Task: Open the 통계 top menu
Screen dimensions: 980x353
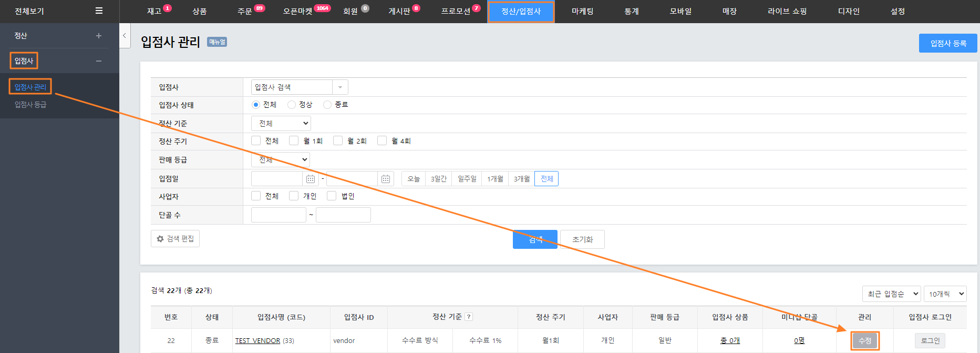Action: (x=632, y=11)
